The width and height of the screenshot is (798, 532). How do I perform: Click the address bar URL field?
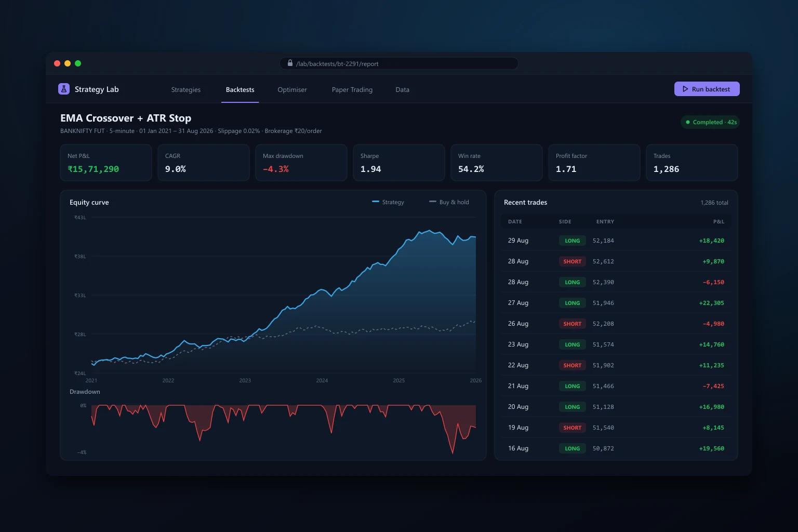click(x=399, y=63)
